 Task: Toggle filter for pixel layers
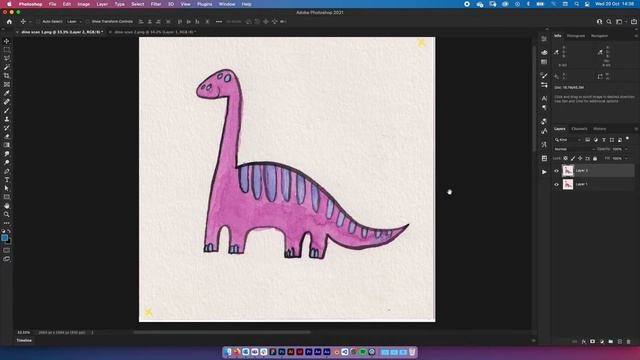588,140
